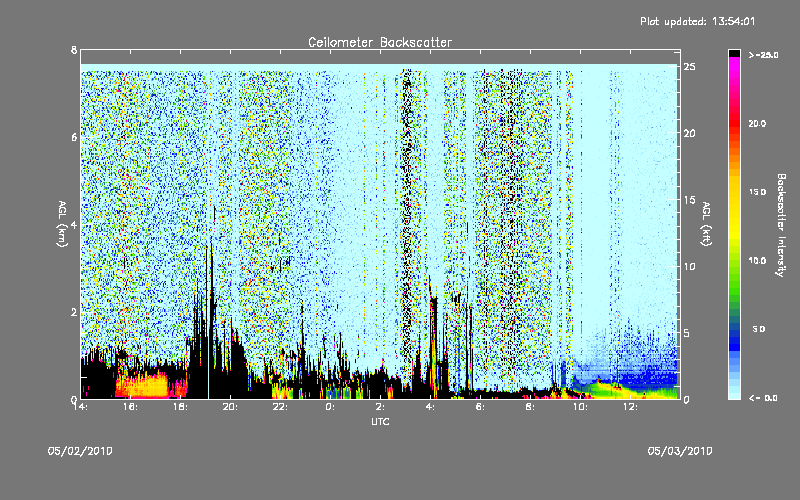Click the 'Backscatter Intensity' colorbar label

(x=781, y=225)
